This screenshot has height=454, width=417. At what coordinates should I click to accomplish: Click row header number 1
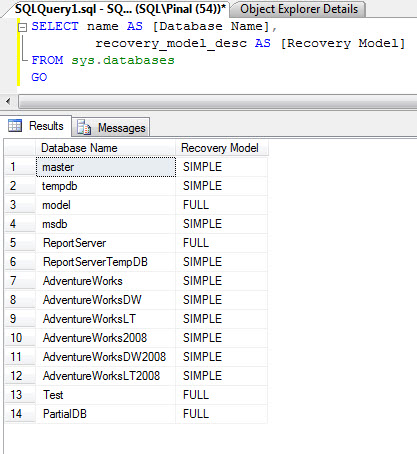20,167
